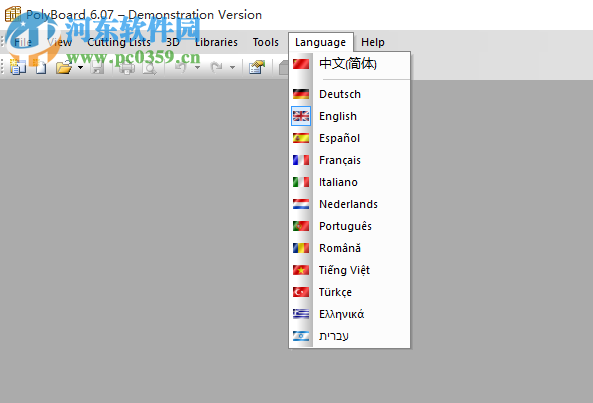The height and width of the screenshot is (403, 593).
Task: Click the Portuguese flag icon
Action: tap(301, 226)
